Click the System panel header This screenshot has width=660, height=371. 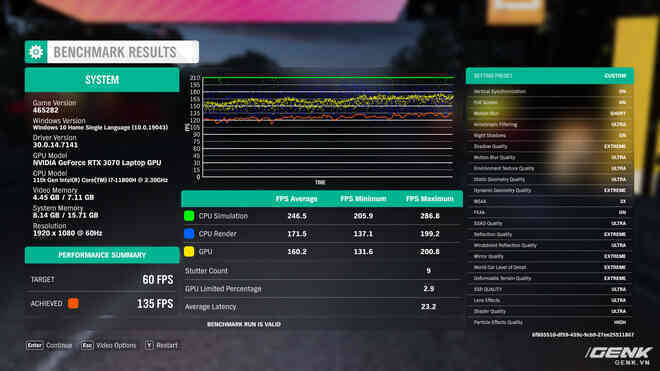[x=102, y=80]
